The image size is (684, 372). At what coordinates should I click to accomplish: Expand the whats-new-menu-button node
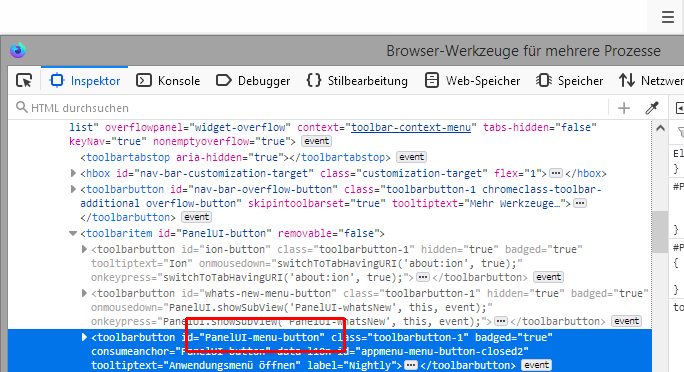(85, 293)
